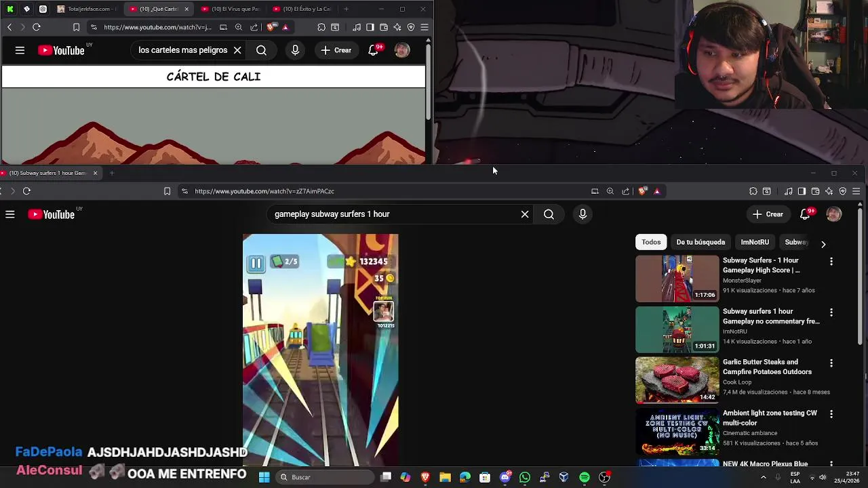Open notifications bell in top YouTube window

[x=374, y=50]
